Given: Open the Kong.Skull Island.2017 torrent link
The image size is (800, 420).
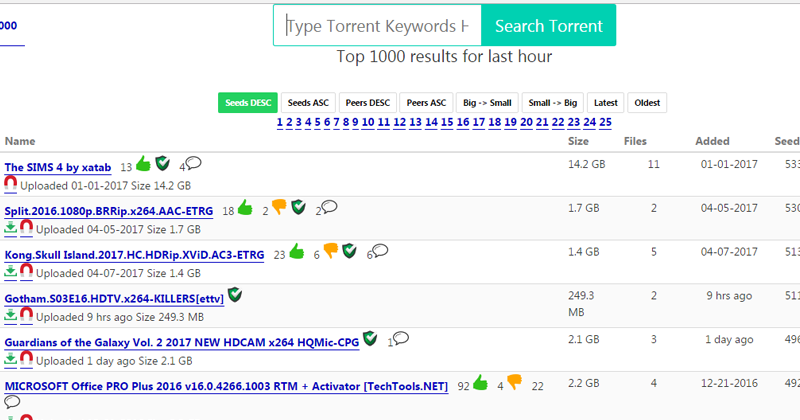Looking at the screenshot, I should click(134, 256).
